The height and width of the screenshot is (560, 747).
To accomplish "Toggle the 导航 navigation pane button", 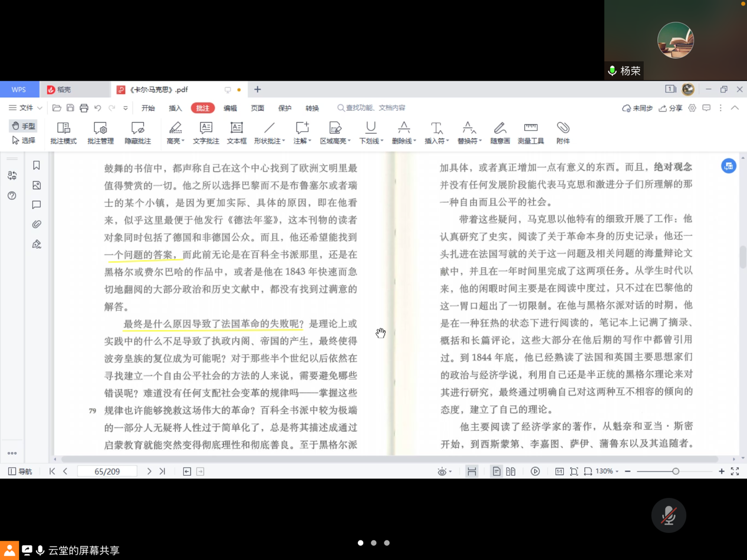I will pos(20,472).
